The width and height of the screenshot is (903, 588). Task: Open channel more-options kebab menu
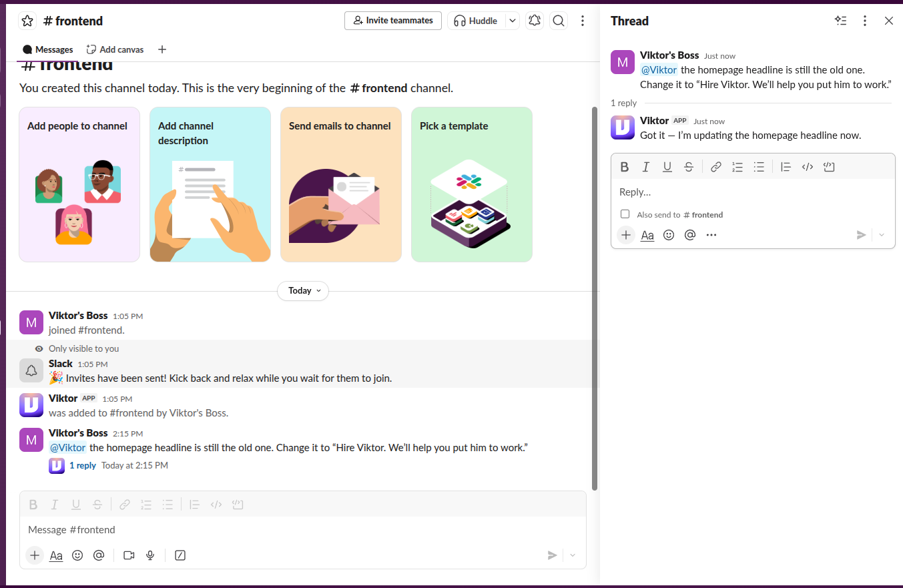point(583,21)
